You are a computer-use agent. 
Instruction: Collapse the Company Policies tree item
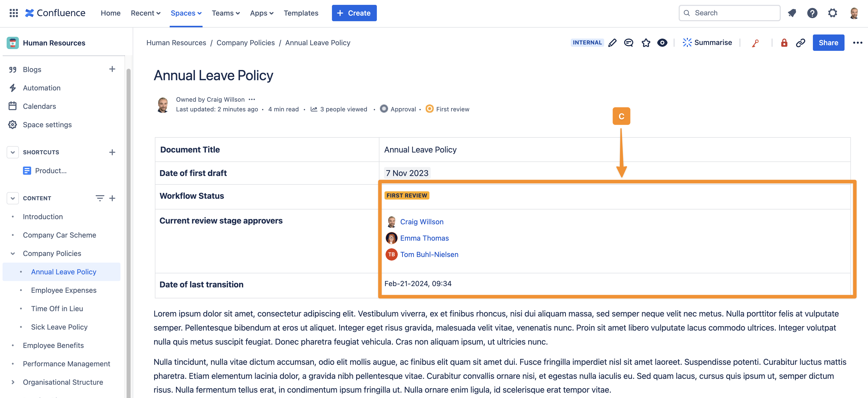[13, 253]
